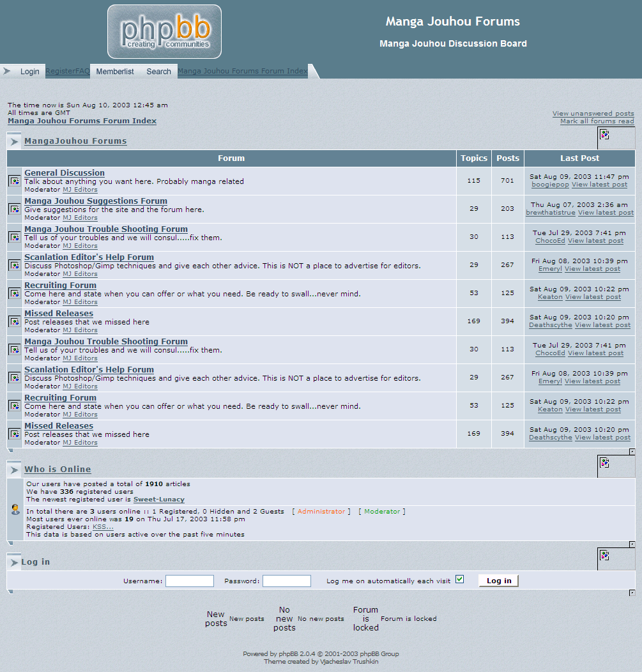Screen dimensions: 642x672
Task: Open the MangaJouhou Forums category link
Action: (75, 141)
